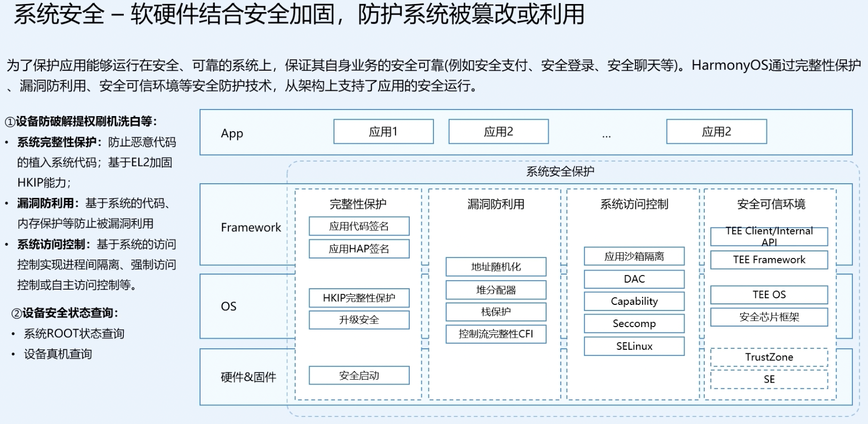Select the 控制流完整性CFI box
The image size is (868, 424).
coord(496,334)
